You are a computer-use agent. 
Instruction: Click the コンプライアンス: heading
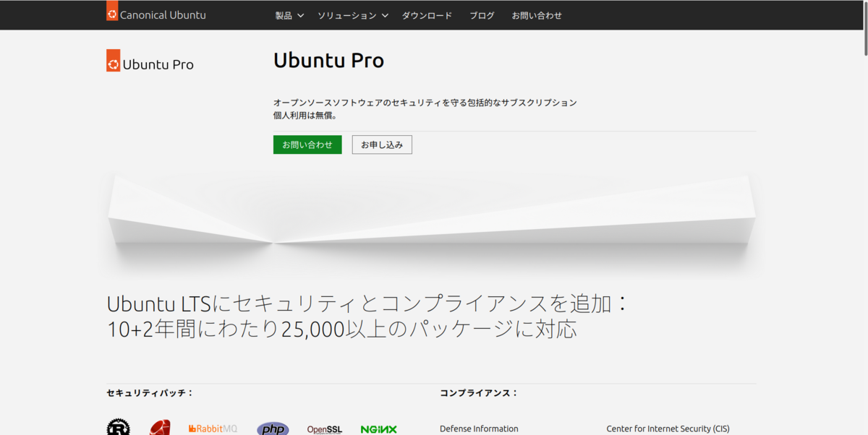pyautogui.click(x=479, y=393)
